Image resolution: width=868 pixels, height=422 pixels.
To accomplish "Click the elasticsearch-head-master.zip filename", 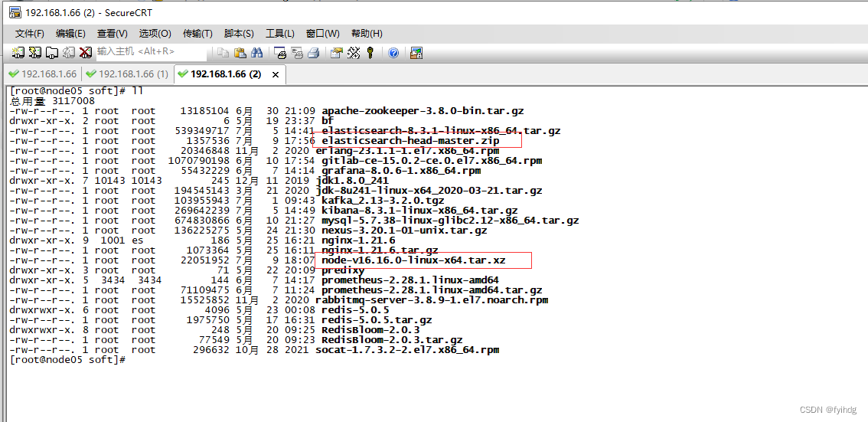I will tap(410, 141).
